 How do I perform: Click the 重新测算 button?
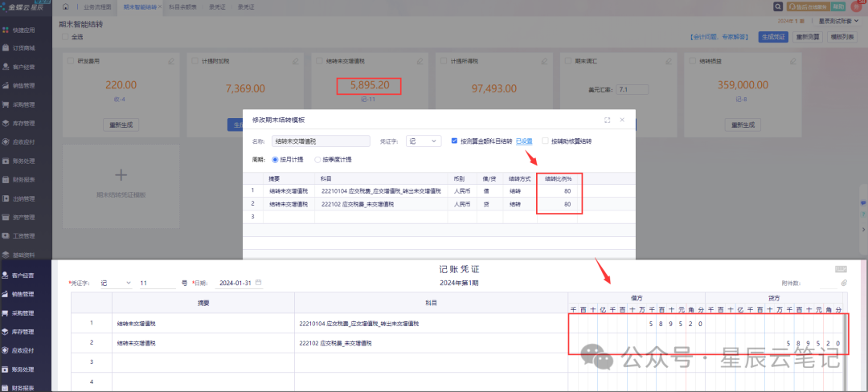coord(807,37)
